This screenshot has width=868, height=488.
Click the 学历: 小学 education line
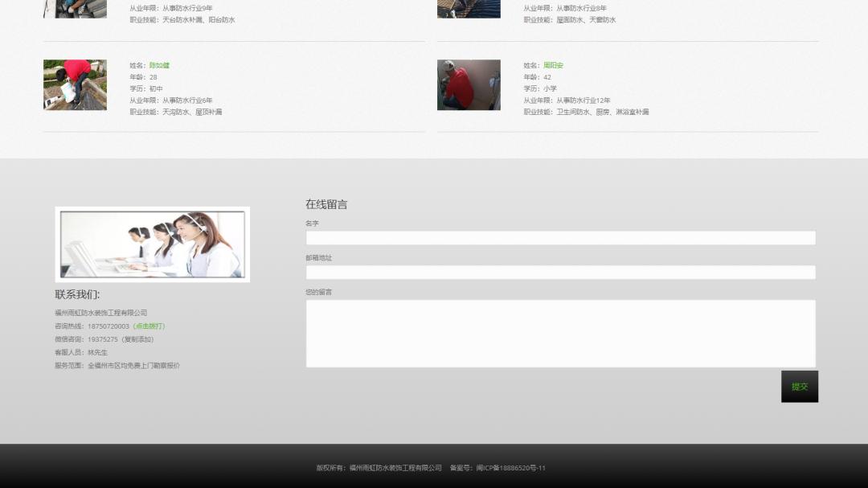540,88
